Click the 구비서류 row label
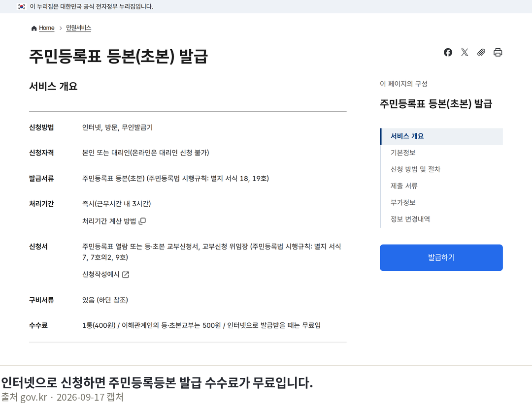This screenshot has height=408, width=532. click(x=41, y=300)
